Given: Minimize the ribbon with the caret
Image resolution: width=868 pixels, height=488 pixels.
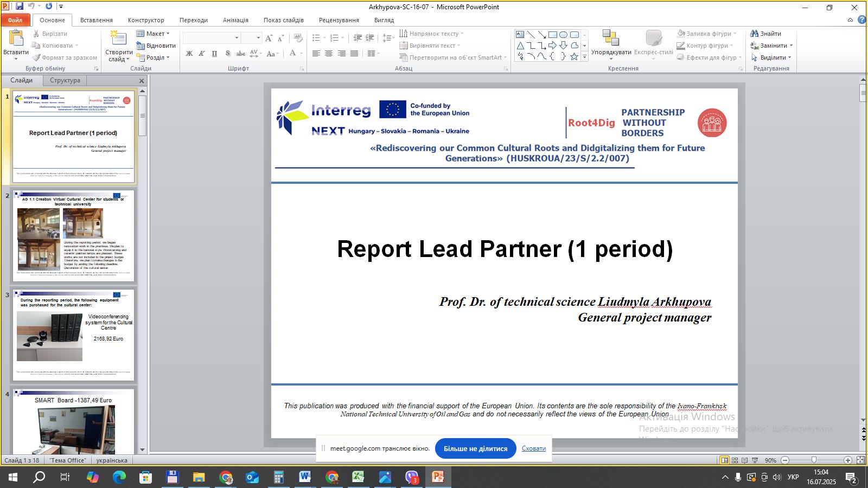Looking at the screenshot, I should (850, 20).
